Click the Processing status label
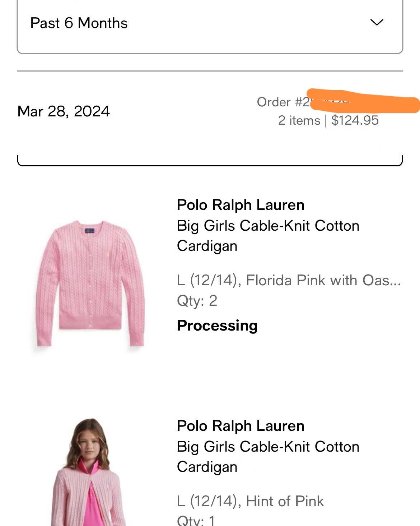Viewport: 420px width, 526px height. pos(217,326)
